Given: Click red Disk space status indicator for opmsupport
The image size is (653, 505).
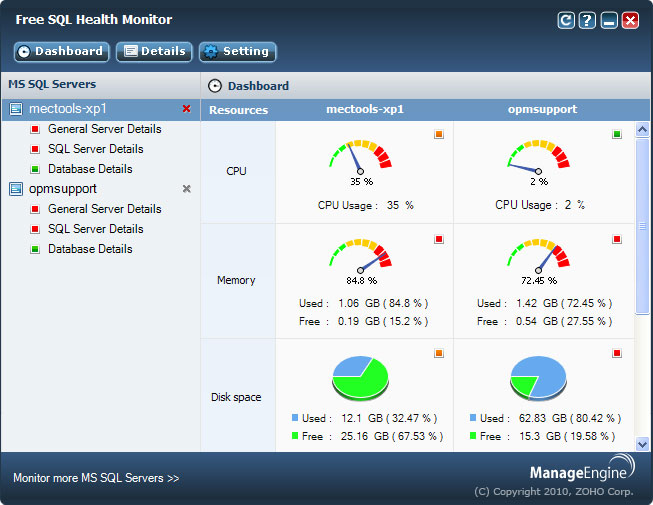Looking at the screenshot, I should click(617, 353).
